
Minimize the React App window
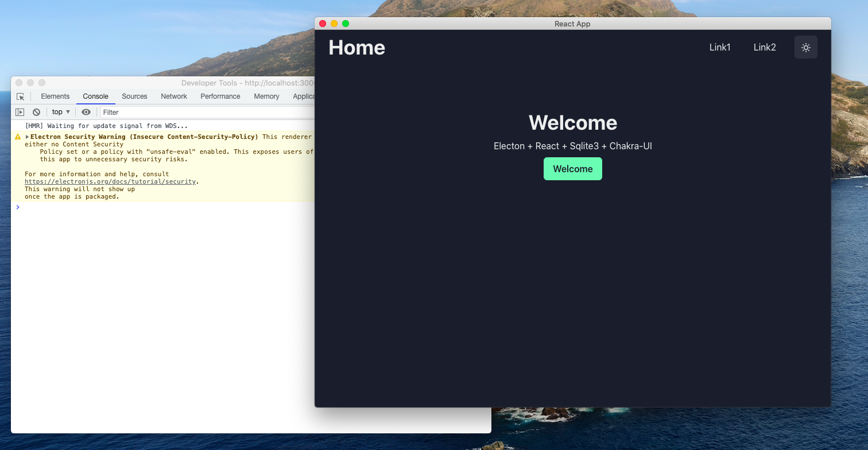(x=334, y=24)
